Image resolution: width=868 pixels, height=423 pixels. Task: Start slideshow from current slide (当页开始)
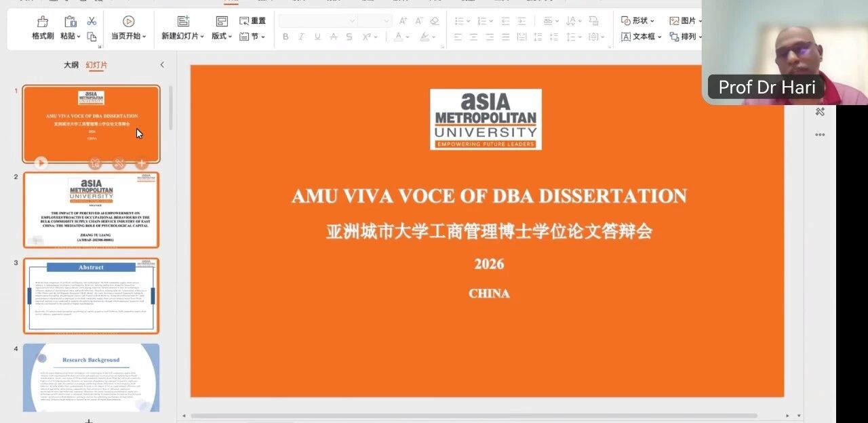[x=128, y=28]
